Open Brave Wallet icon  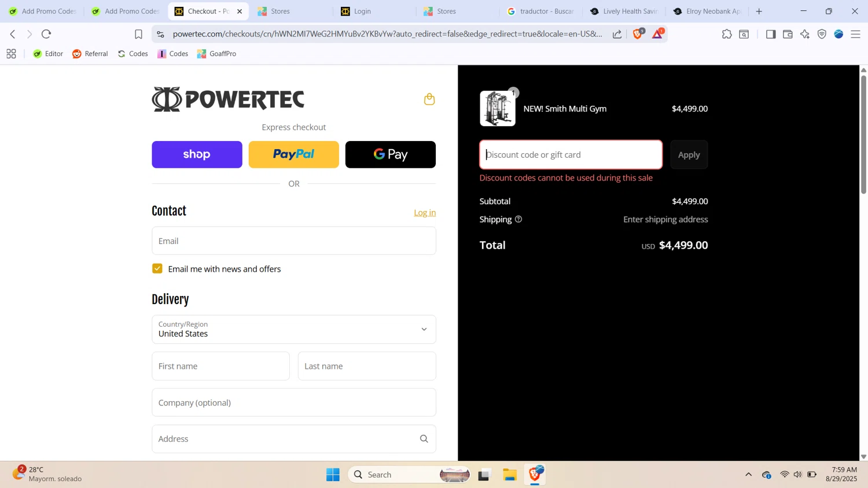[x=788, y=34]
